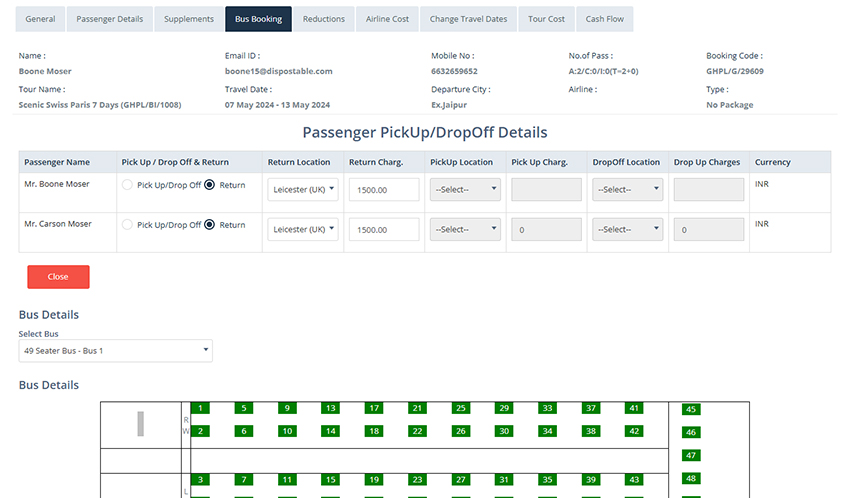
Task: Click seat 26 on the bus diagram
Action: pyautogui.click(x=460, y=431)
